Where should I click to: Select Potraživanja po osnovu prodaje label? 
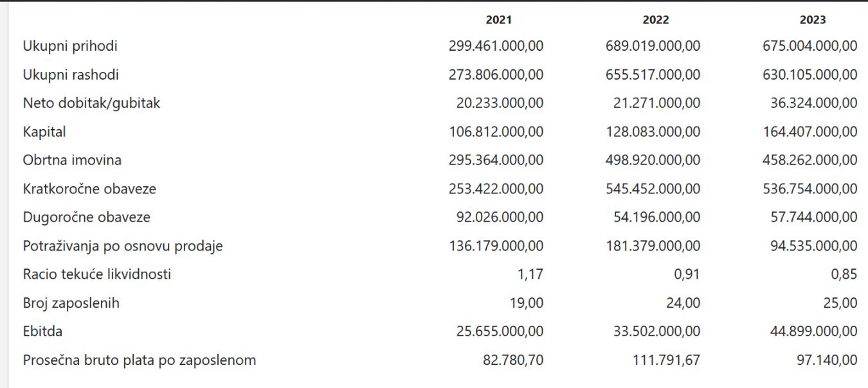[x=123, y=246]
